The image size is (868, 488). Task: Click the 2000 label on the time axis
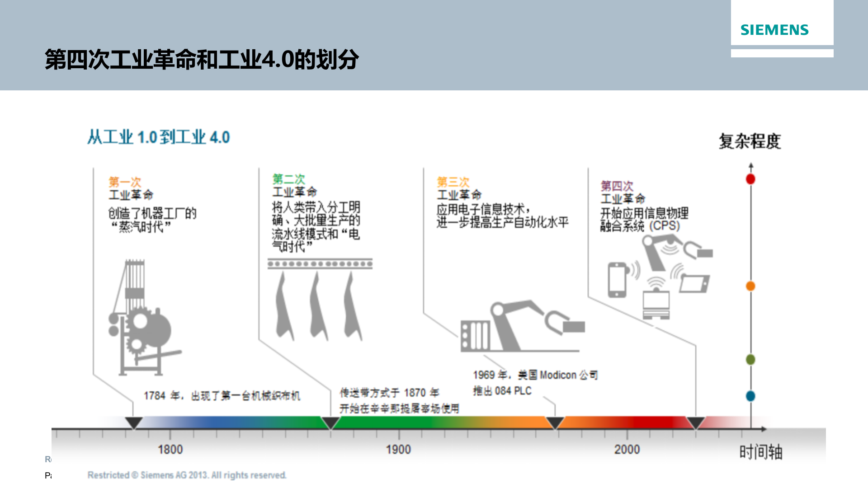pyautogui.click(x=627, y=450)
